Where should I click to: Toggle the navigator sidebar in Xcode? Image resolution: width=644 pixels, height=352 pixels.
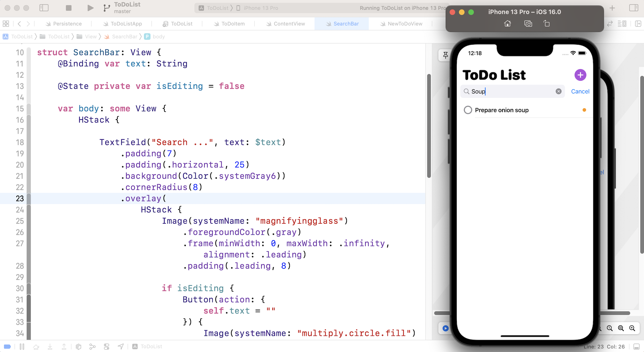(44, 8)
